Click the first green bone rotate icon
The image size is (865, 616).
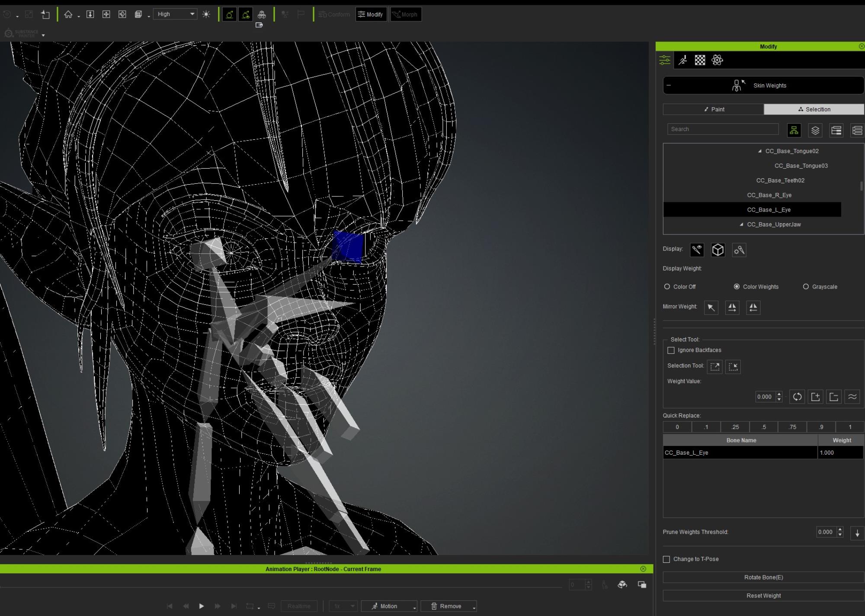click(229, 14)
